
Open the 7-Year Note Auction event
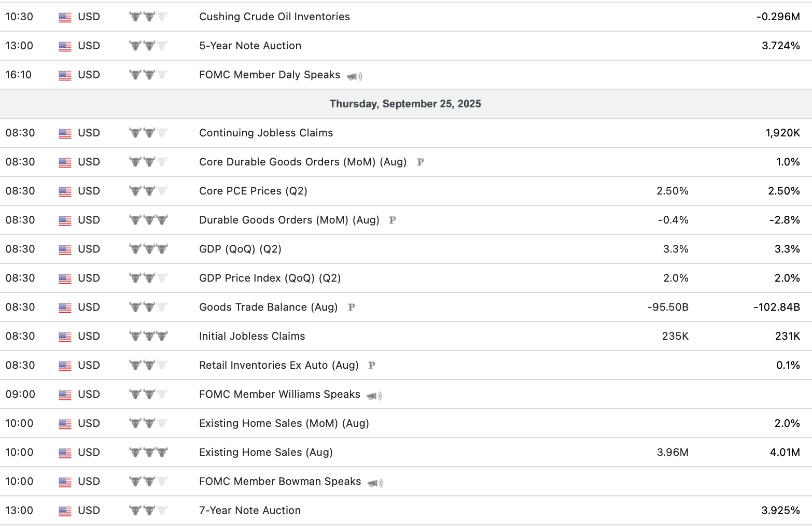[250, 510]
